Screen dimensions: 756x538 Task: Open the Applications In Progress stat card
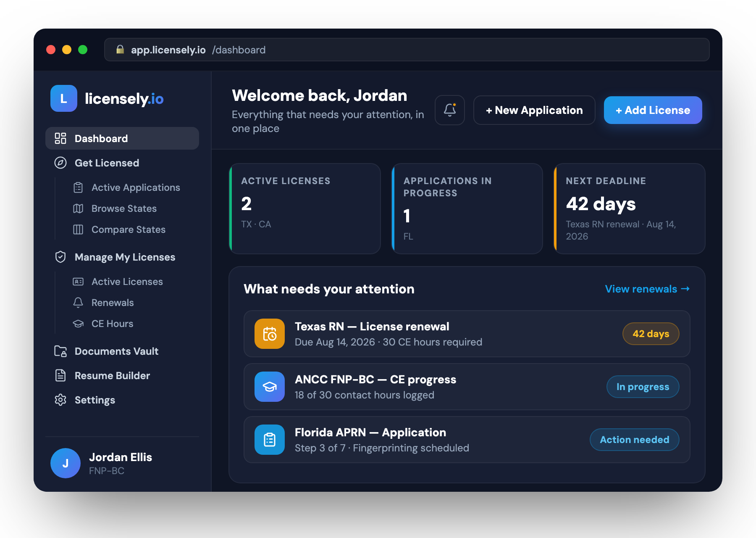(467, 208)
